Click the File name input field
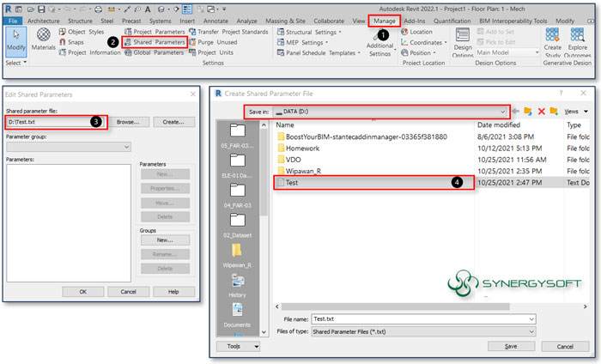 coord(423,318)
